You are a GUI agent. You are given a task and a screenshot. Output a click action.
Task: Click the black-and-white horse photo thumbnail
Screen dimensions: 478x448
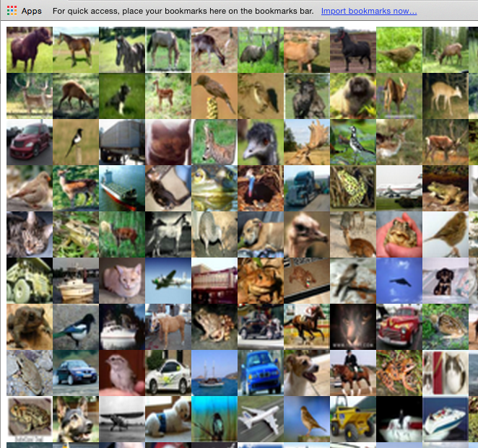click(168, 234)
